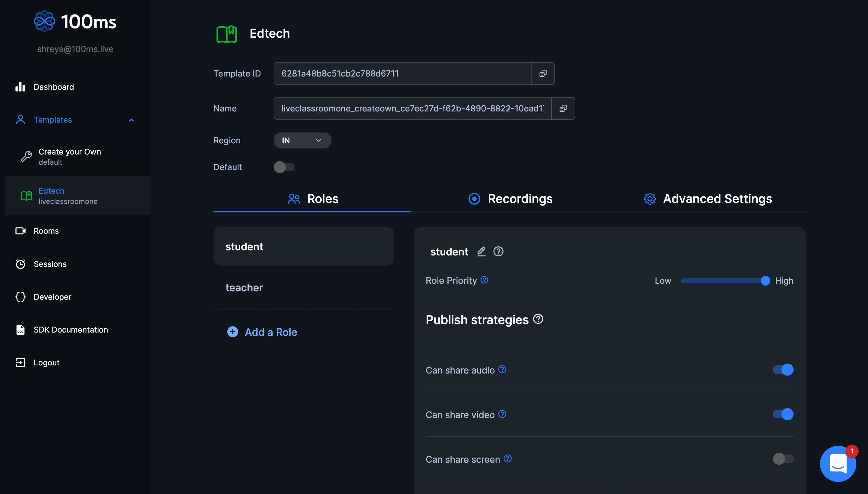Click the Recordings circle icon
This screenshot has height=494, width=868.
pos(475,199)
